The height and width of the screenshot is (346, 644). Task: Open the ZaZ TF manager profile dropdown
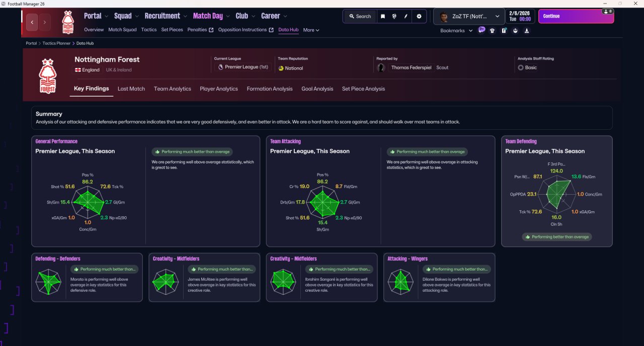[469, 17]
